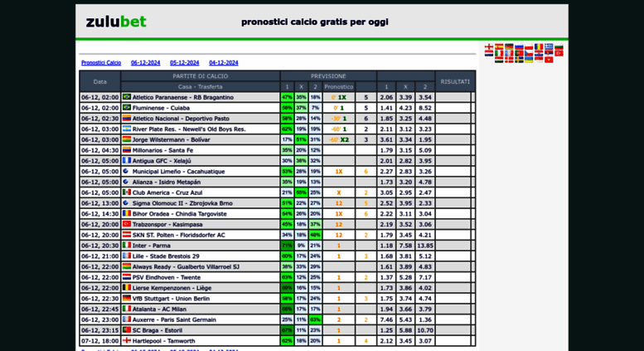Select the Hartlepool - Tamworth match

(163, 341)
